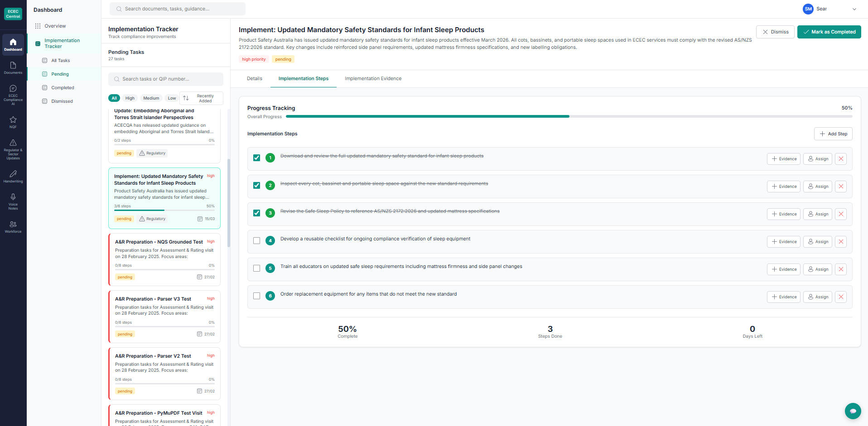
Task: Click Search tasks or QIP number field
Action: [166, 79]
